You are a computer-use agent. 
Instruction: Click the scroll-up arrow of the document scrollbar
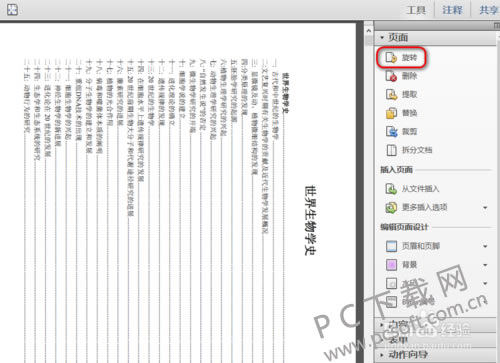pos(368,31)
